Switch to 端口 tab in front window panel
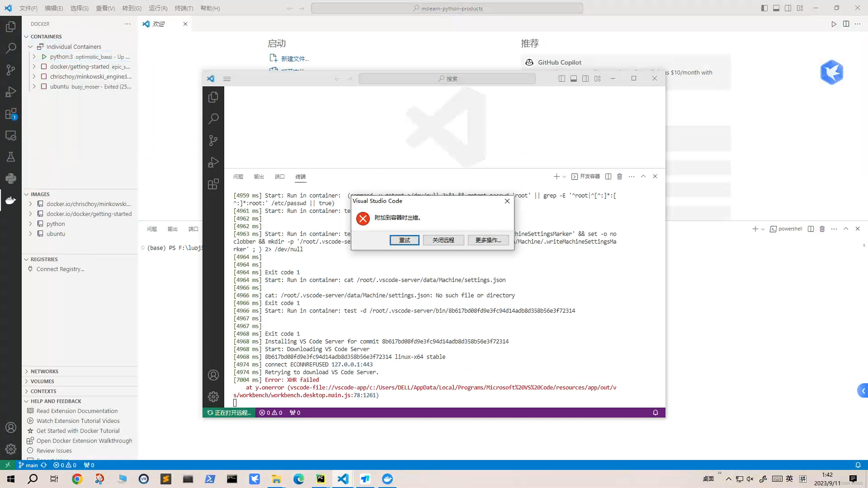This screenshot has height=488, width=868. pyautogui.click(x=279, y=177)
